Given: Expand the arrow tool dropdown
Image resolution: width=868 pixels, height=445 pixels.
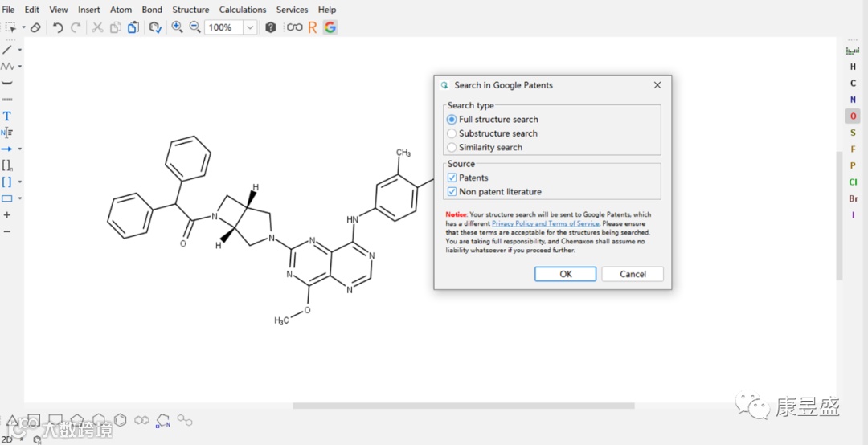Looking at the screenshot, I should [x=20, y=149].
